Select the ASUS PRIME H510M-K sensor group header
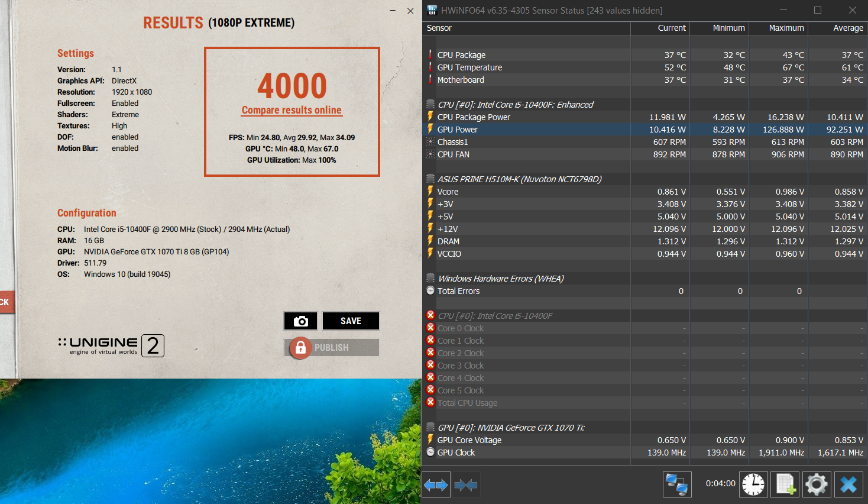This screenshot has height=504, width=868. point(520,179)
